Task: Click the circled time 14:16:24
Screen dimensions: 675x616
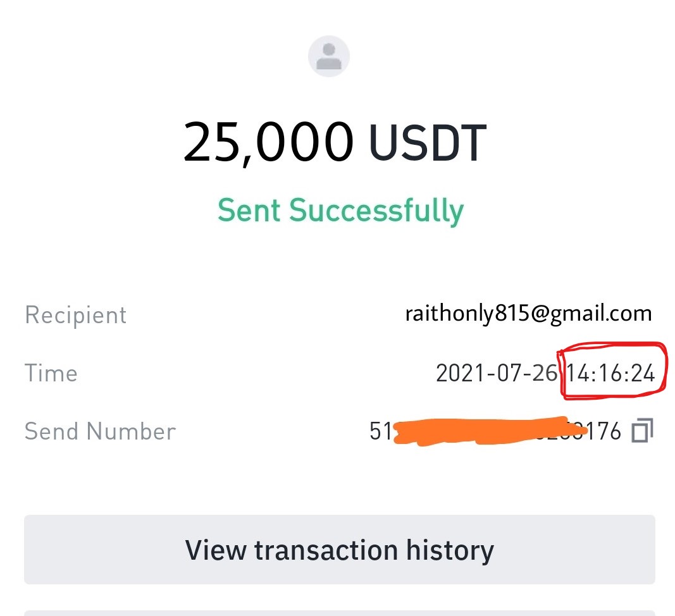Action: point(610,373)
